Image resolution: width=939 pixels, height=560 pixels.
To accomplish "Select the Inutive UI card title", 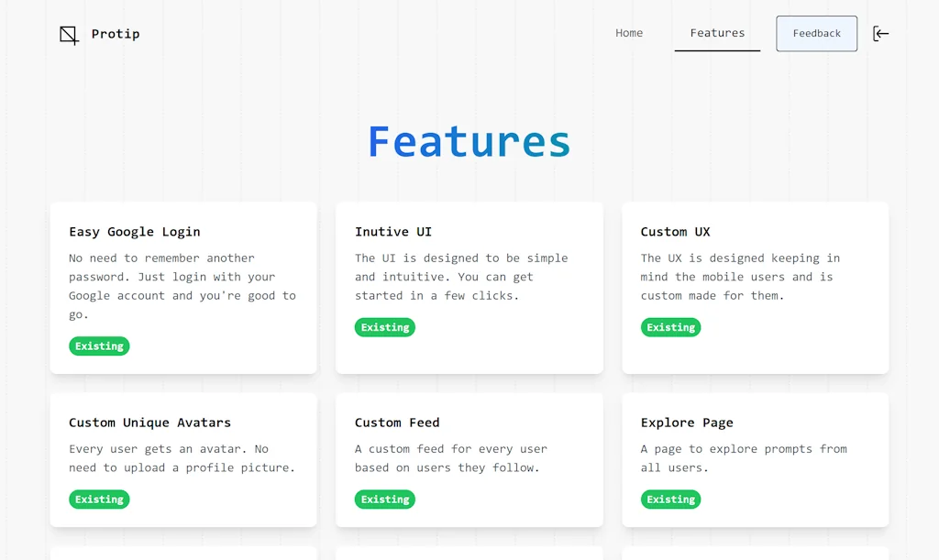I will (393, 232).
